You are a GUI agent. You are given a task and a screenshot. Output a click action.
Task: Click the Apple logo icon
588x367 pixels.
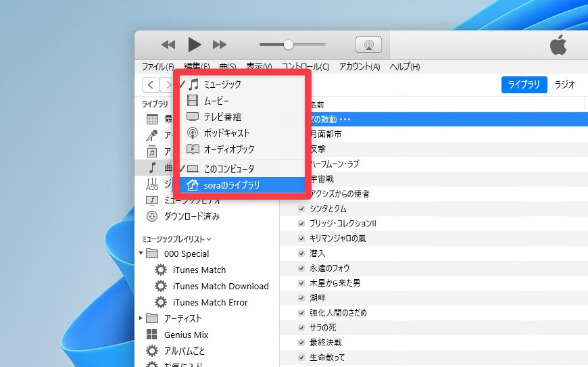558,45
